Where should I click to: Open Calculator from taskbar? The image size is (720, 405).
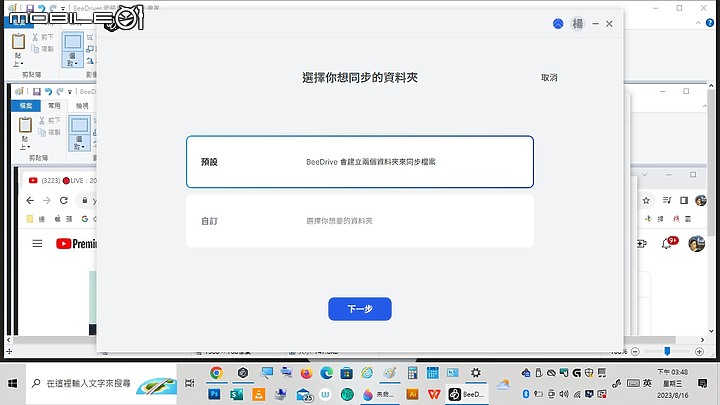point(412,373)
